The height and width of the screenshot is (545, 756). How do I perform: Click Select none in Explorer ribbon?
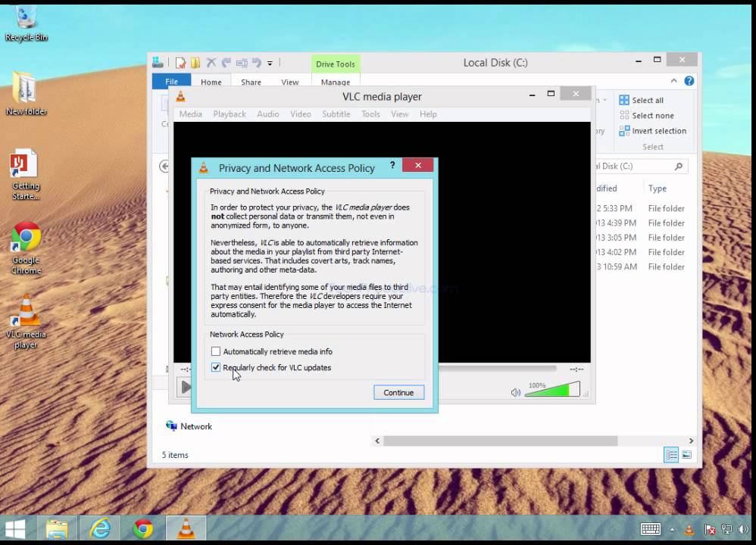point(647,116)
